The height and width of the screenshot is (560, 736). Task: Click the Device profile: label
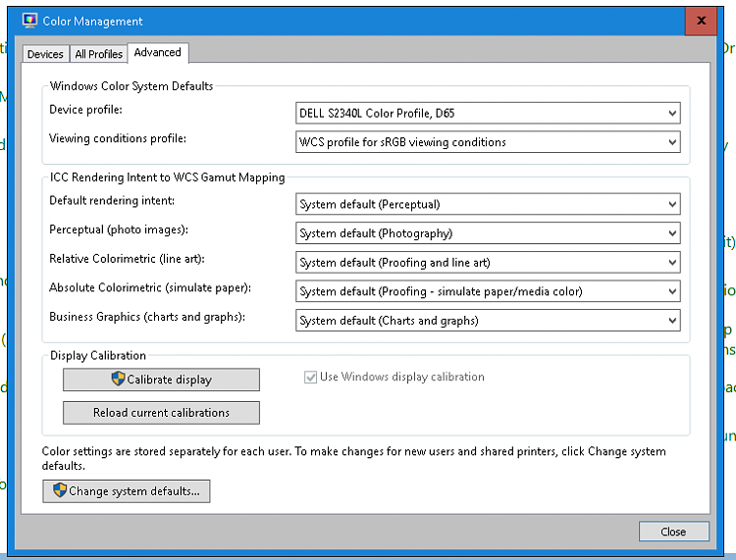pyautogui.click(x=86, y=110)
